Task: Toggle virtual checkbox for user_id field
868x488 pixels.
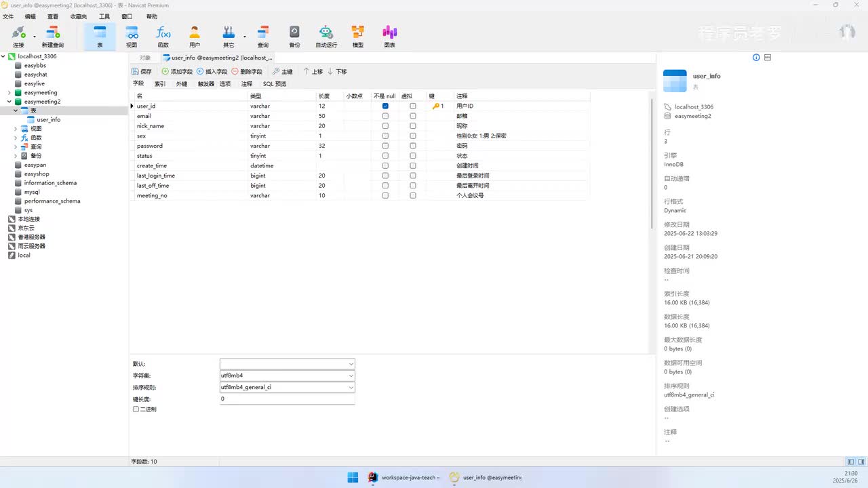Action: [413, 106]
